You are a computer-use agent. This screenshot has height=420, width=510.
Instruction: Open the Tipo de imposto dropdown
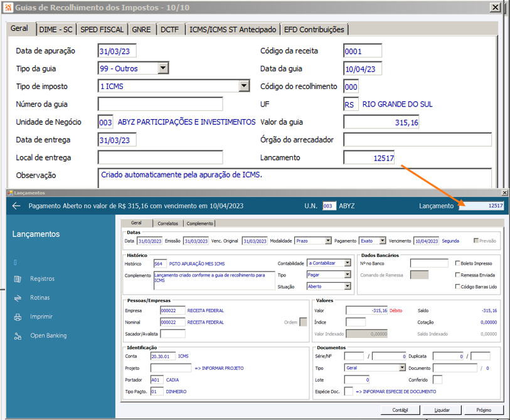pos(244,86)
